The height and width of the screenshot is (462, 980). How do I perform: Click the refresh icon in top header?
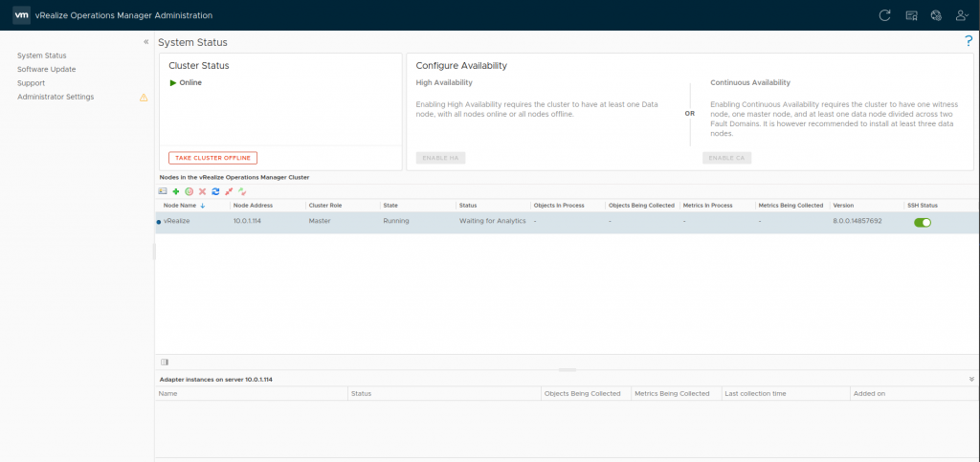pos(884,15)
